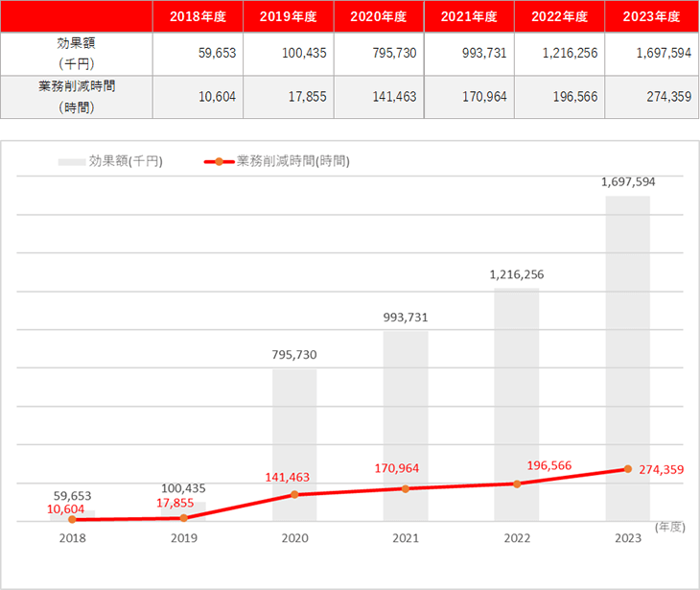Screen dimensions: 700x590
Task: Select table cell with value 795,730
Action: (x=379, y=54)
